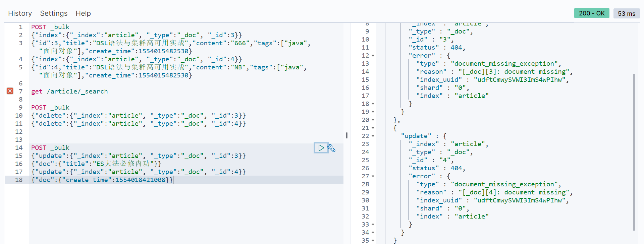
Task: Click the POST _bulk line at editor line 9
Action: click(50, 107)
